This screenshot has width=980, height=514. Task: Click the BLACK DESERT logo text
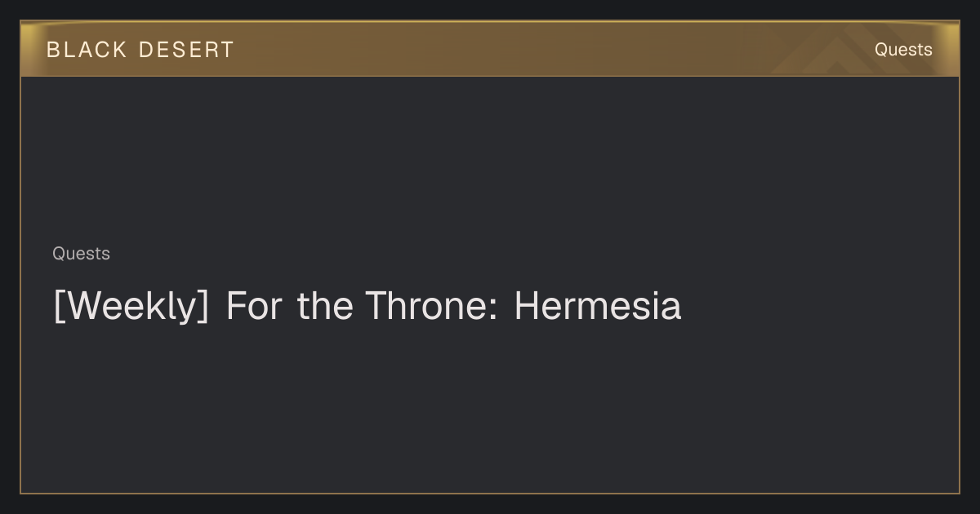140,50
